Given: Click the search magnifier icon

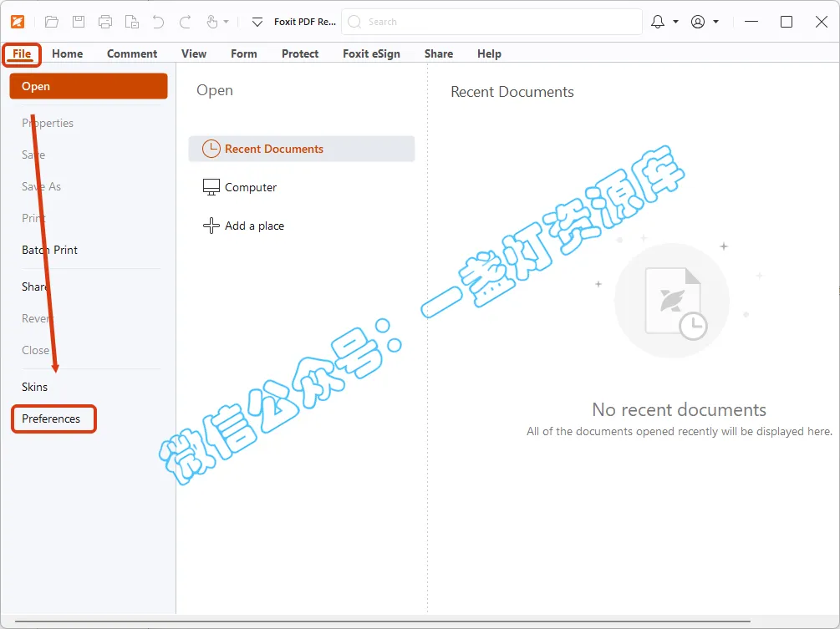Looking at the screenshot, I should pos(354,22).
